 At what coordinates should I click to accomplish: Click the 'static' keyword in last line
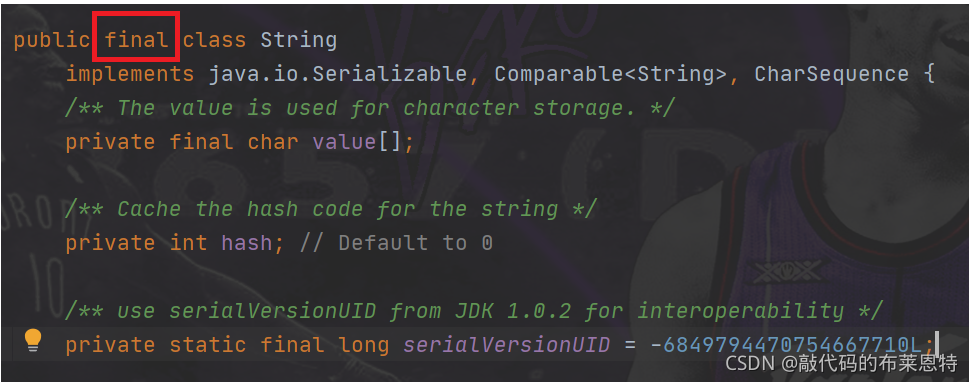[x=207, y=345]
